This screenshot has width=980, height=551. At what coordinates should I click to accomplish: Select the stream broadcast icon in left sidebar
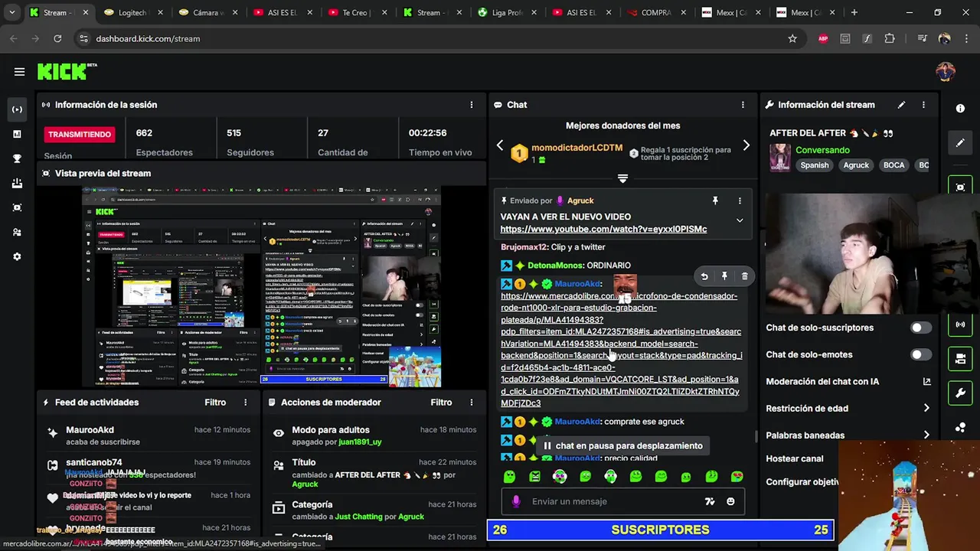[17, 109]
